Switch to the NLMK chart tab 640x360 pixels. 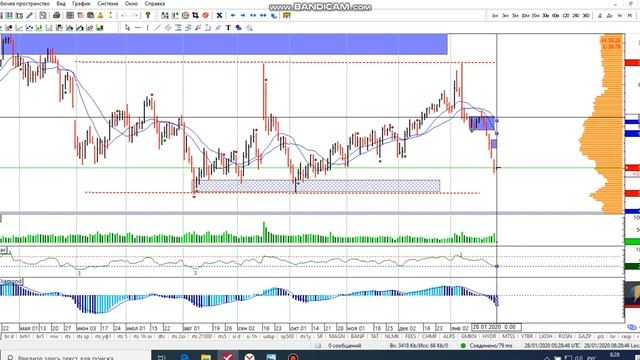[392, 336]
